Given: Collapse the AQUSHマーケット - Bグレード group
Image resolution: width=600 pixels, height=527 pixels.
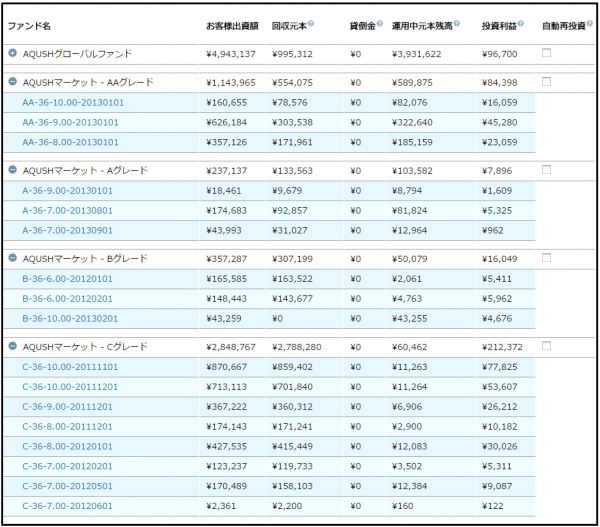Looking at the screenshot, I should click(13, 258).
